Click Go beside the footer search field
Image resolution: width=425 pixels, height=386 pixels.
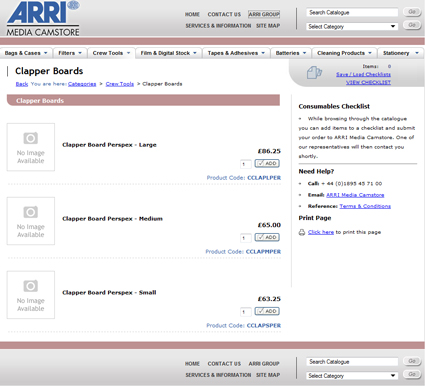click(412, 361)
